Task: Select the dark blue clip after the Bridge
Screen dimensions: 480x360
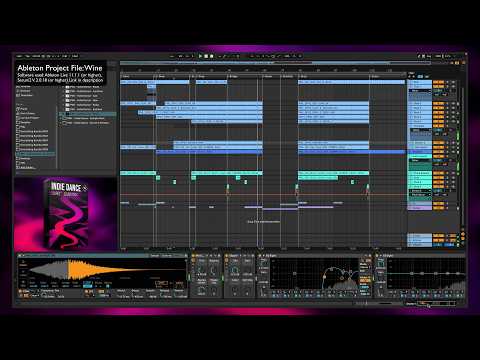Action: coord(352,152)
